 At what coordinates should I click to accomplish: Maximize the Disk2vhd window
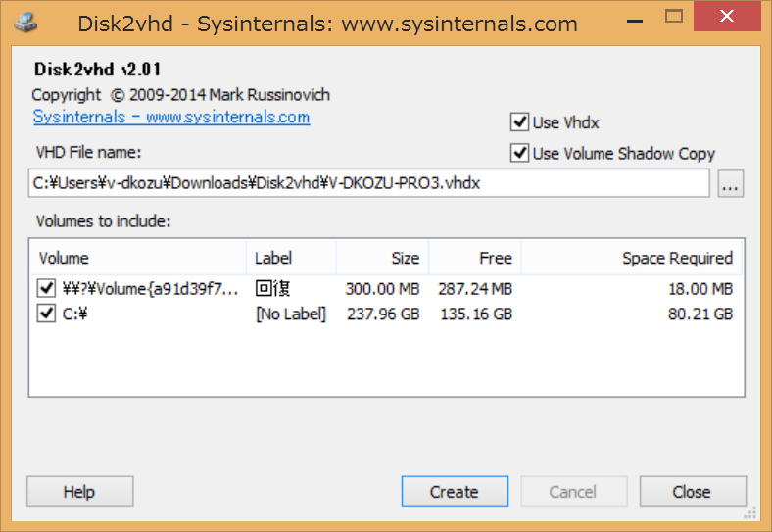click(x=673, y=16)
